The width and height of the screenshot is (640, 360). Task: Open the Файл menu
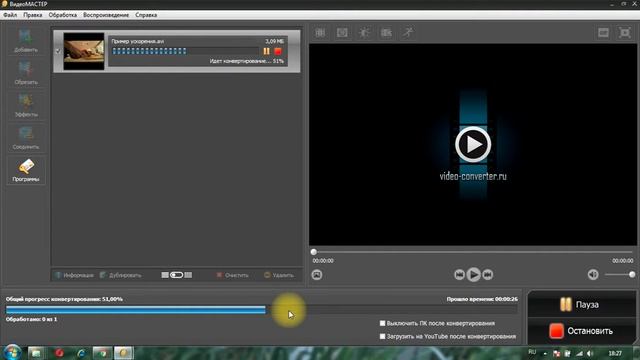pyautogui.click(x=10, y=15)
